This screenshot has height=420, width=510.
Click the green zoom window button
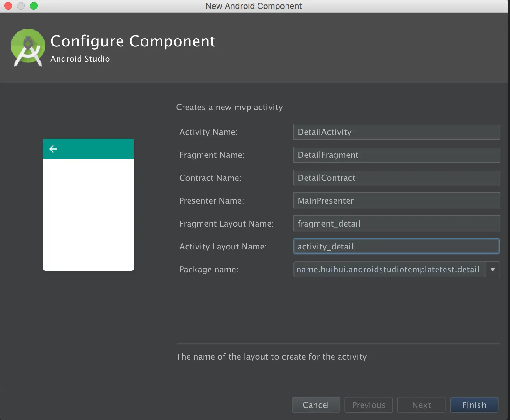[x=34, y=6]
